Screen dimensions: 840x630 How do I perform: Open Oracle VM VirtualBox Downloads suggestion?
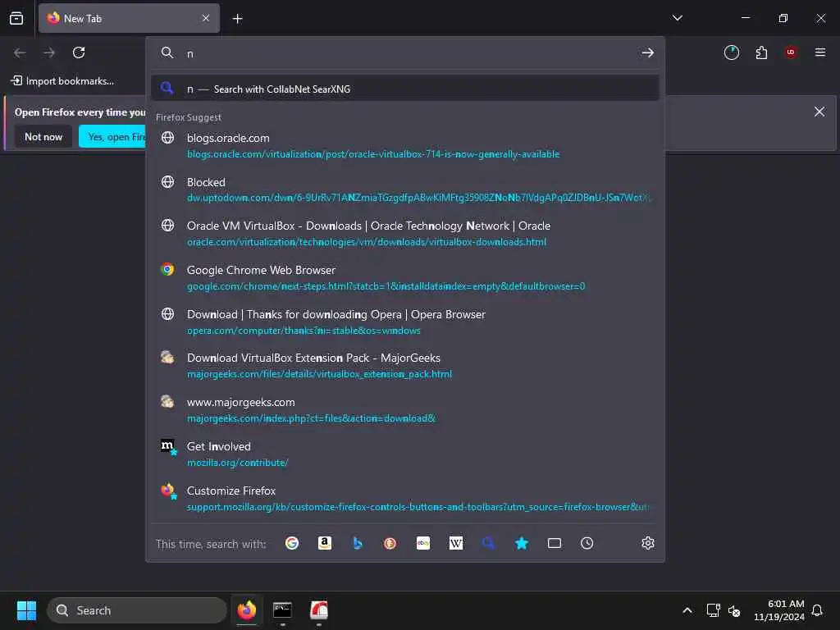pyautogui.click(x=405, y=234)
